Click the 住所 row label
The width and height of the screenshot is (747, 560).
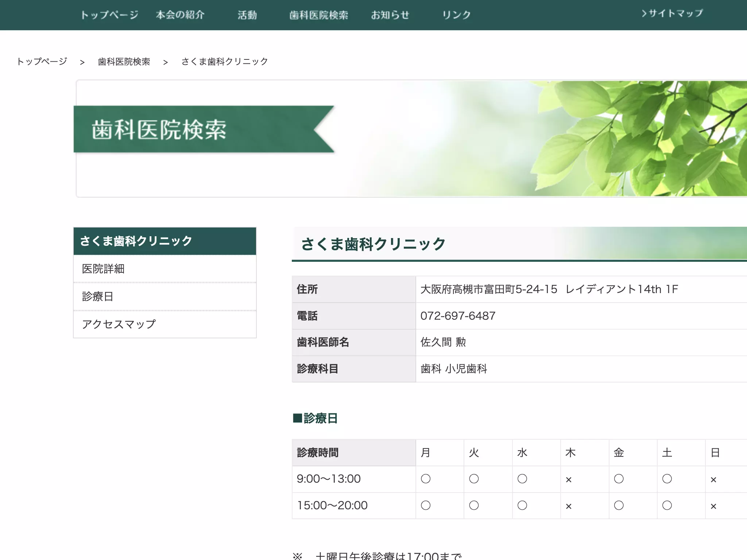354,289
